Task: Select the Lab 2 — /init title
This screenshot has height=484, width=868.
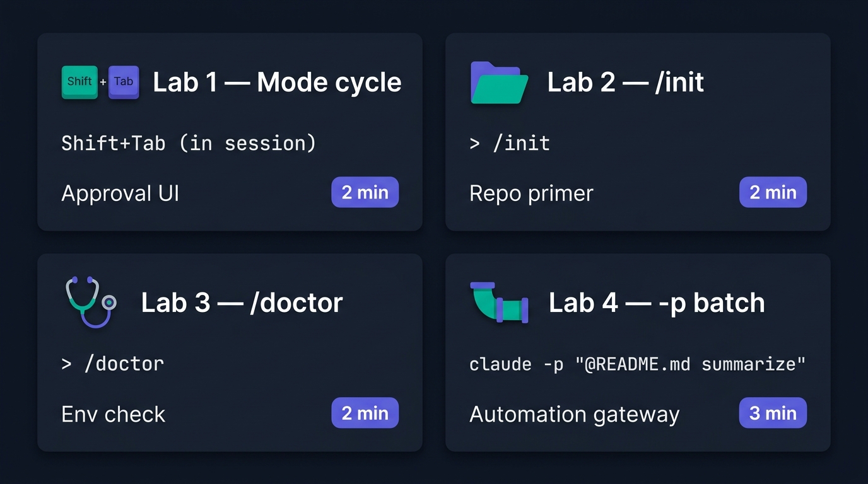Action: (625, 83)
